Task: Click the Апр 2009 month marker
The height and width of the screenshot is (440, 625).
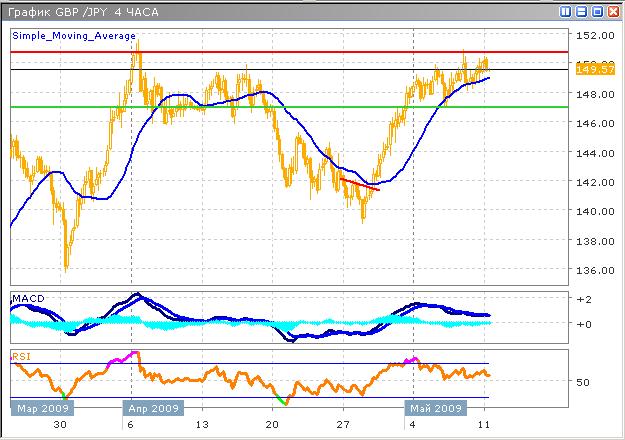Action: coord(153,408)
